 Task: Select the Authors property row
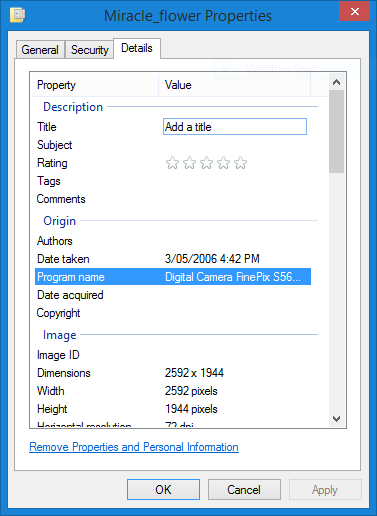click(173, 241)
